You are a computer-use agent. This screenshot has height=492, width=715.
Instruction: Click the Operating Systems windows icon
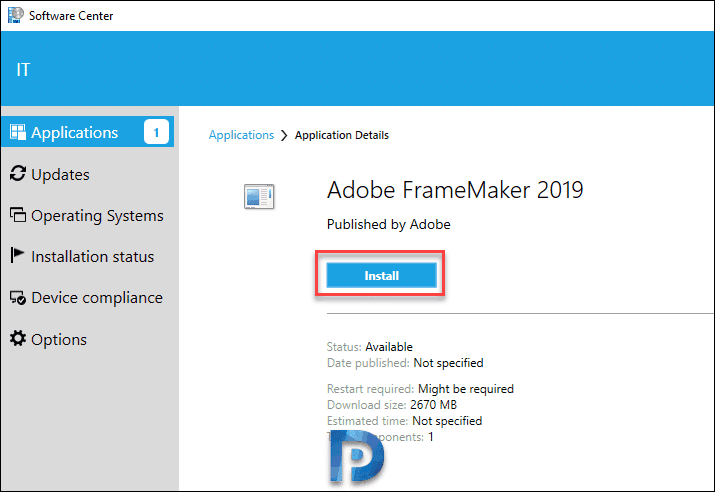[x=18, y=215]
